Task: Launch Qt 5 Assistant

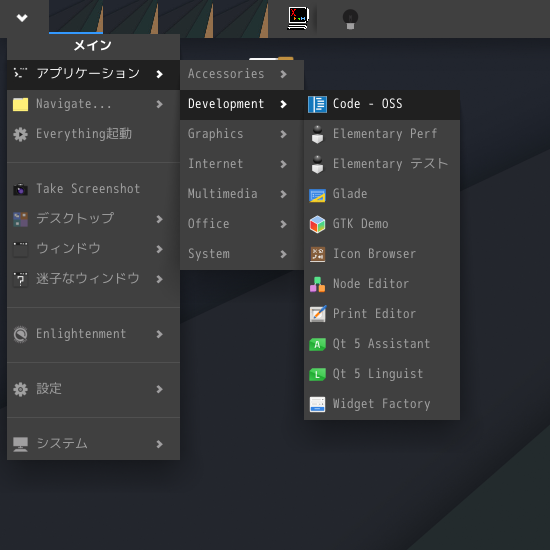Action: click(x=382, y=344)
